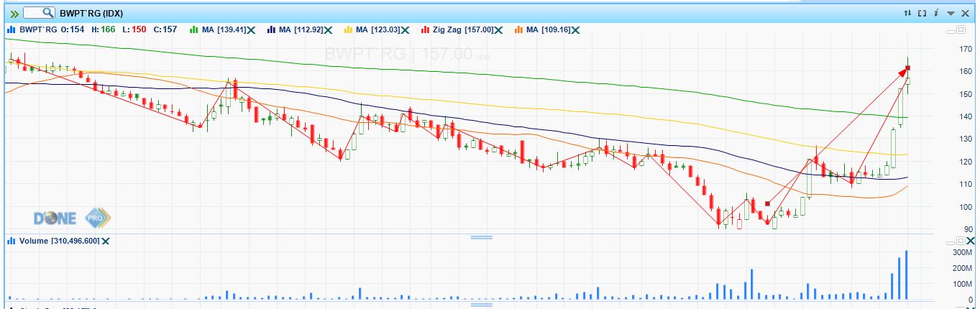Viewport: 980px width, 309px height.
Task: Click the orange MA [109.16] indicator icon
Action: (519, 29)
